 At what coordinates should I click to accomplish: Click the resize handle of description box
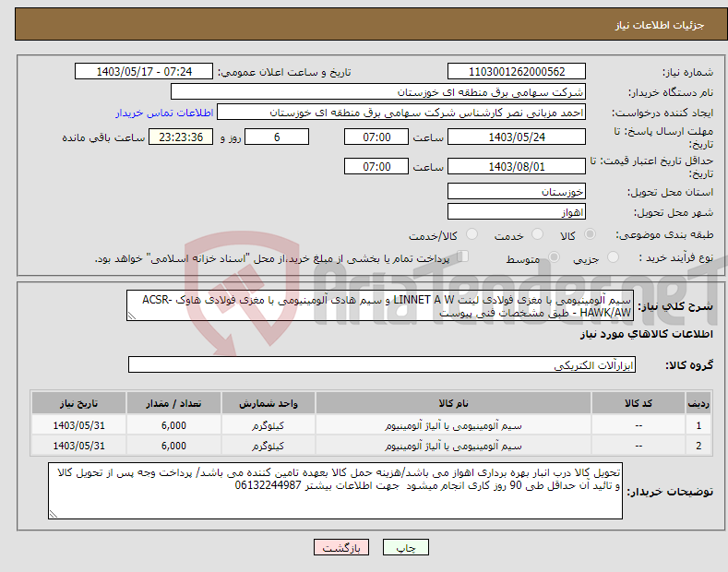(x=132, y=316)
